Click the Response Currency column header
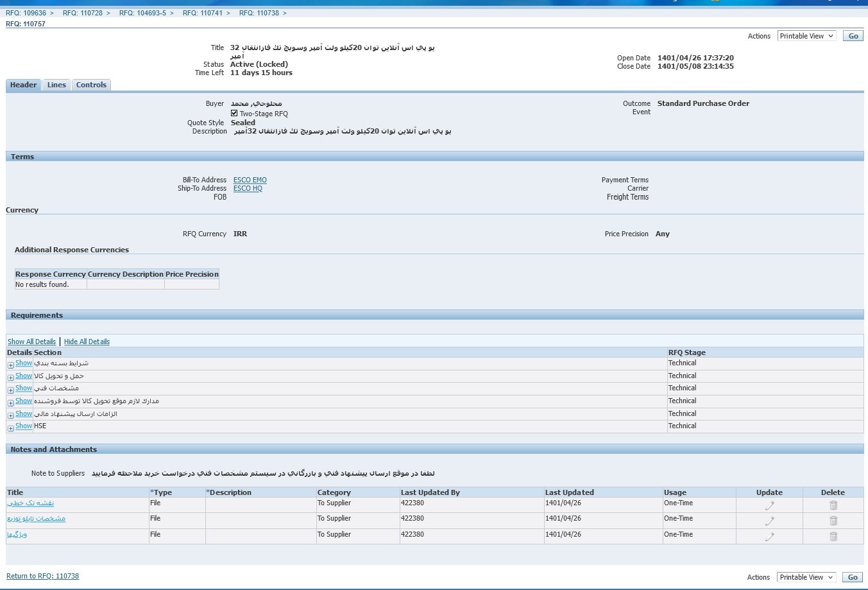 point(51,274)
